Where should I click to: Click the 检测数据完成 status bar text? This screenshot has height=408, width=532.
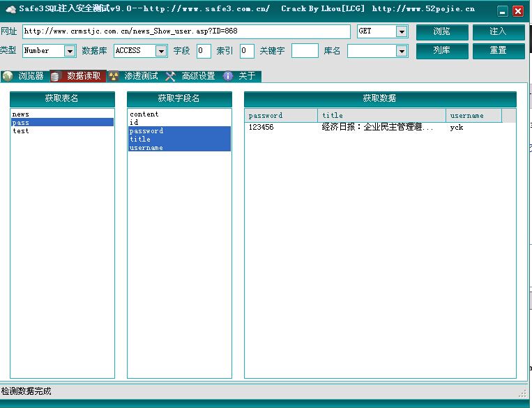pyautogui.click(x=26, y=391)
